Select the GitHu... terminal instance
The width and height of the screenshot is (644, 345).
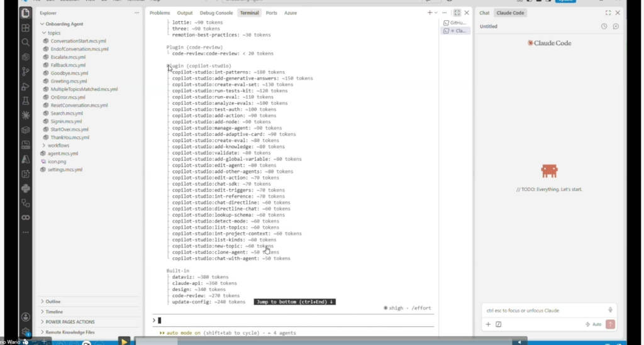point(455,23)
